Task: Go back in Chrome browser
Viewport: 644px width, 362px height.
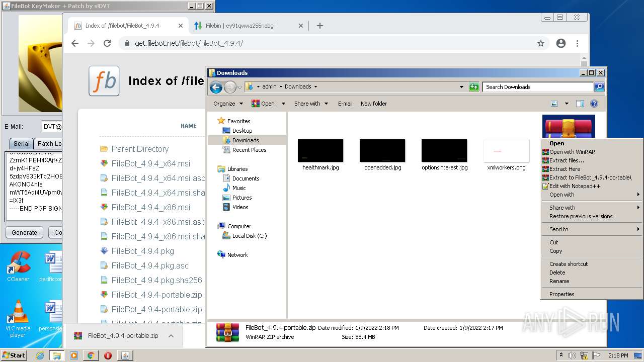Action: 75,43
